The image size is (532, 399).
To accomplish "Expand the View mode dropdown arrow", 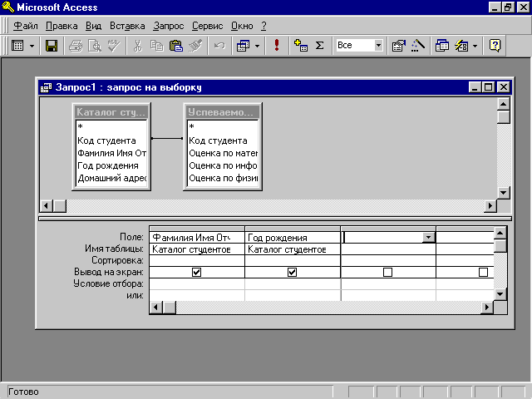I will (x=32, y=46).
